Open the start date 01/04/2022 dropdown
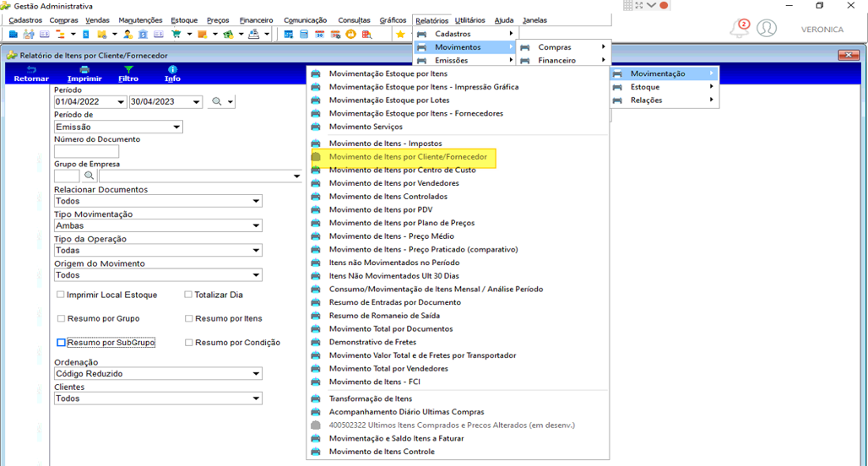Viewport: 868px width, 466px height. (x=121, y=102)
